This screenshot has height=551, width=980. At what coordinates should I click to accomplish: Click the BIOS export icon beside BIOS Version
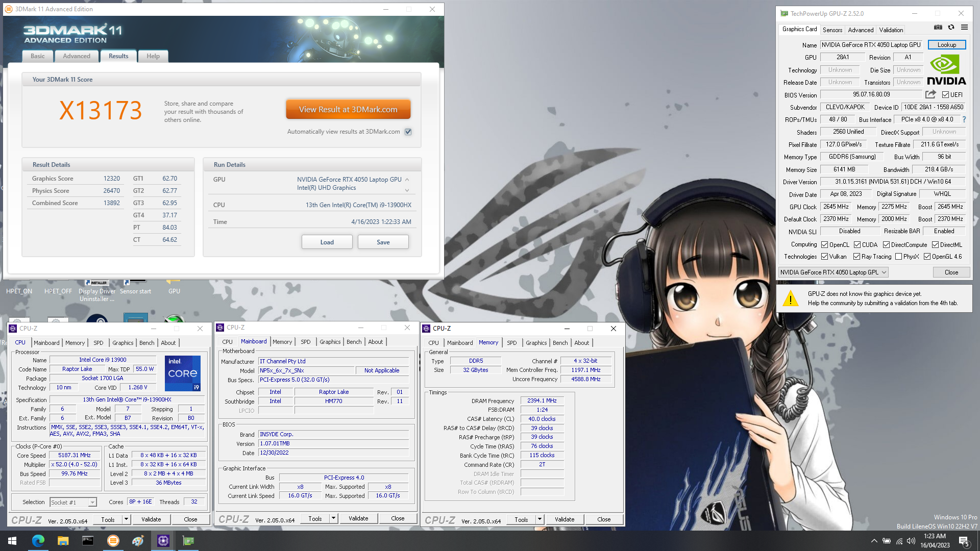930,94
